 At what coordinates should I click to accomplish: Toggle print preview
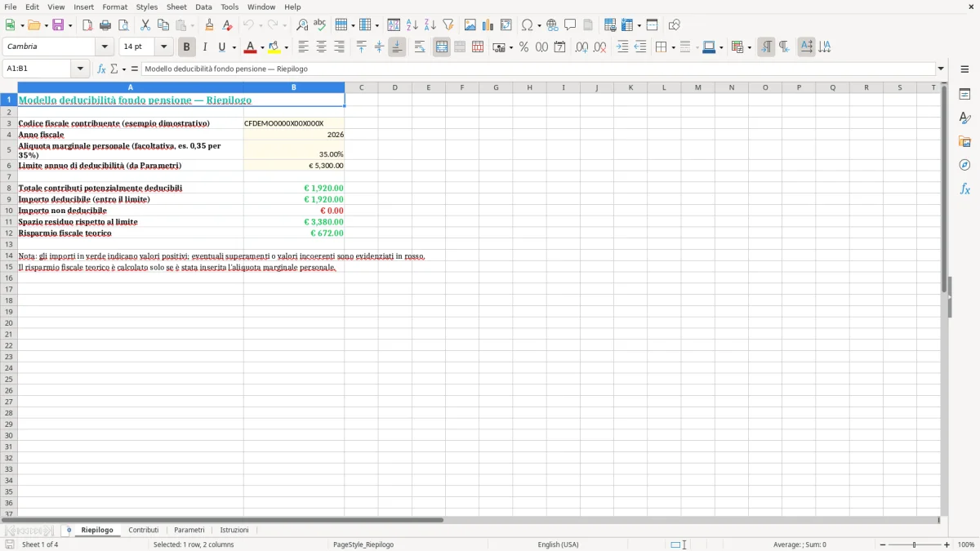click(x=123, y=25)
